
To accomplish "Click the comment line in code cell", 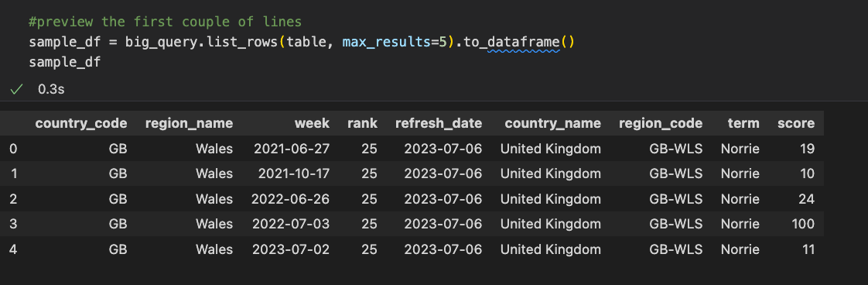I will [166, 22].
